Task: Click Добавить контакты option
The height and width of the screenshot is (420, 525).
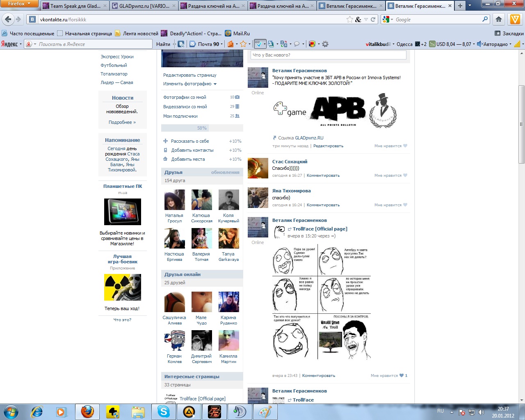Action: tap(192, 150)
